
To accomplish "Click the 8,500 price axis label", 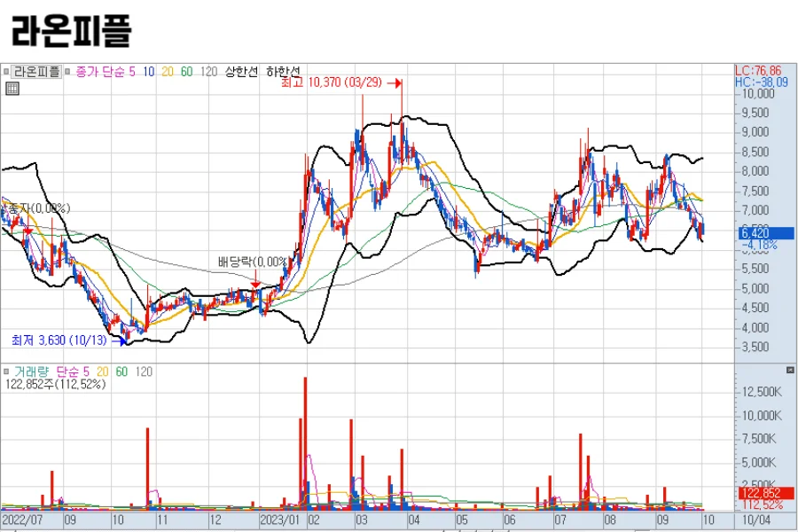I will (755, 153).
